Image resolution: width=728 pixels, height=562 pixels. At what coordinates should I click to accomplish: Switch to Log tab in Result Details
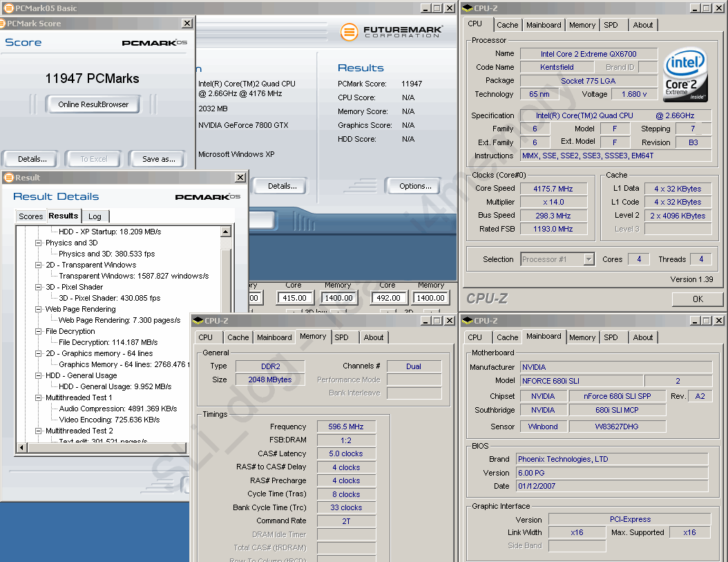click(x=95, y=216)
